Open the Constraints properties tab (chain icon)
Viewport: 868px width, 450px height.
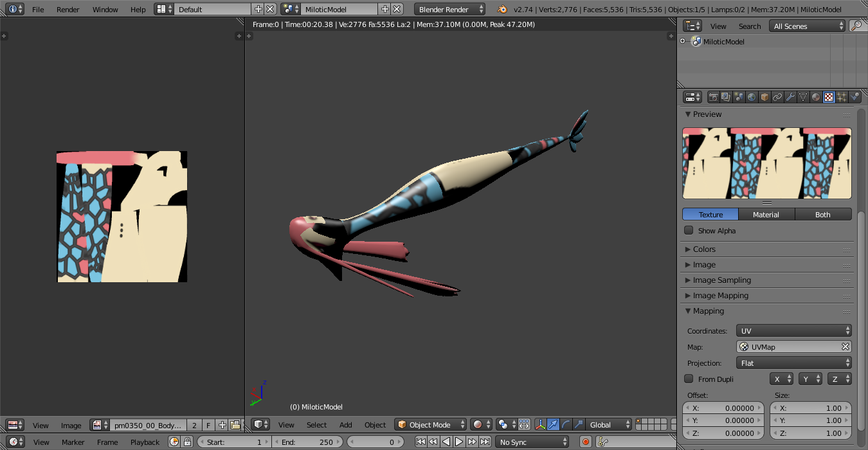[x=777, y=97]
